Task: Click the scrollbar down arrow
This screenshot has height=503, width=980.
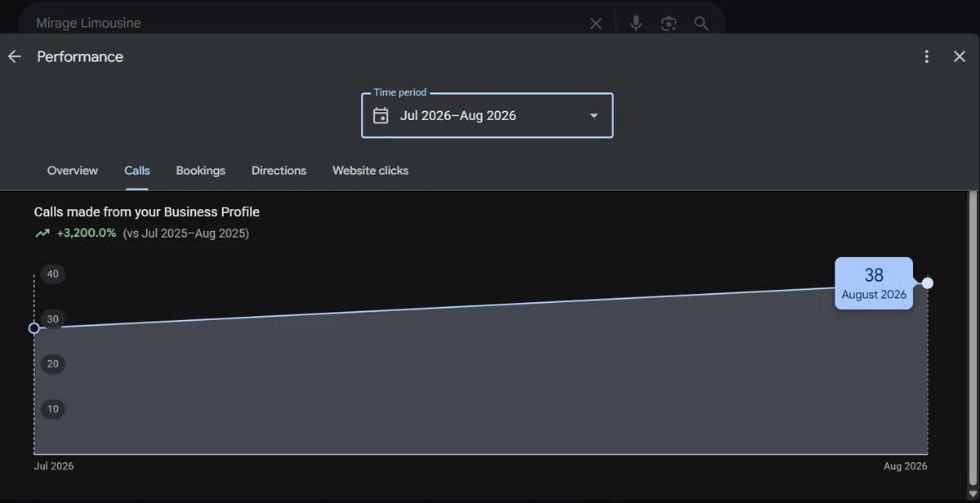Action: [x=972, y=495]
